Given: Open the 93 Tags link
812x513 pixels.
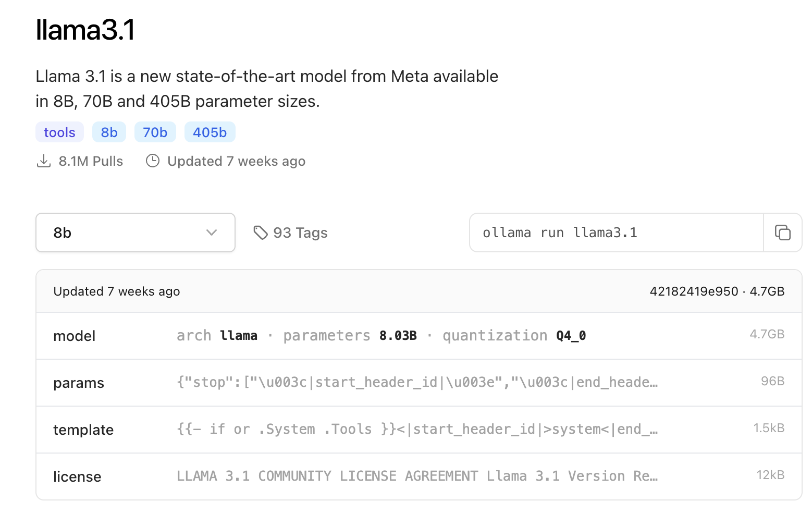Looking at the screenshot, I should 300,233.
